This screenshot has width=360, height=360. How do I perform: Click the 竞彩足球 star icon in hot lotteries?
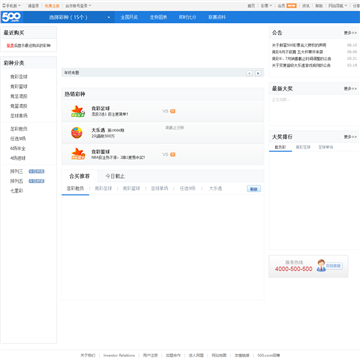[78, 111]
